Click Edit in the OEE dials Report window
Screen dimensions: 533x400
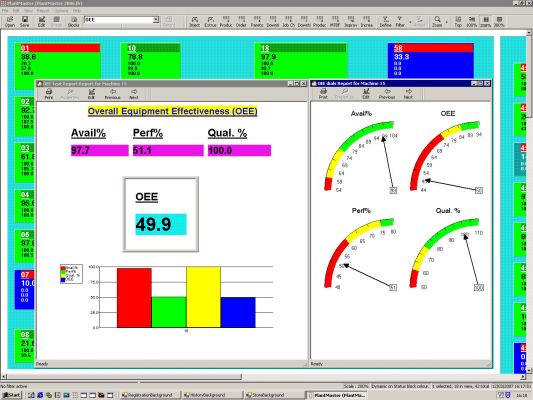[x=365, y=93]
